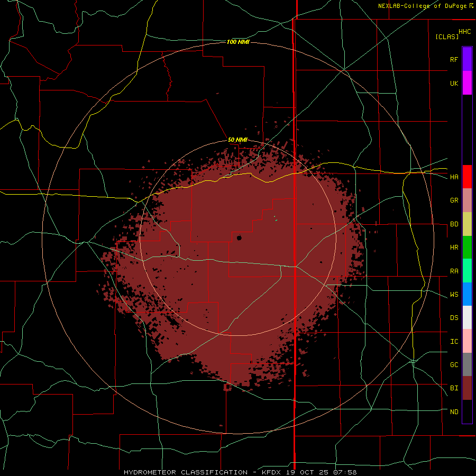This screenshot has height=476, width=476.
Task: Click the '07:58' time stamp
Action: click(344, 472)
